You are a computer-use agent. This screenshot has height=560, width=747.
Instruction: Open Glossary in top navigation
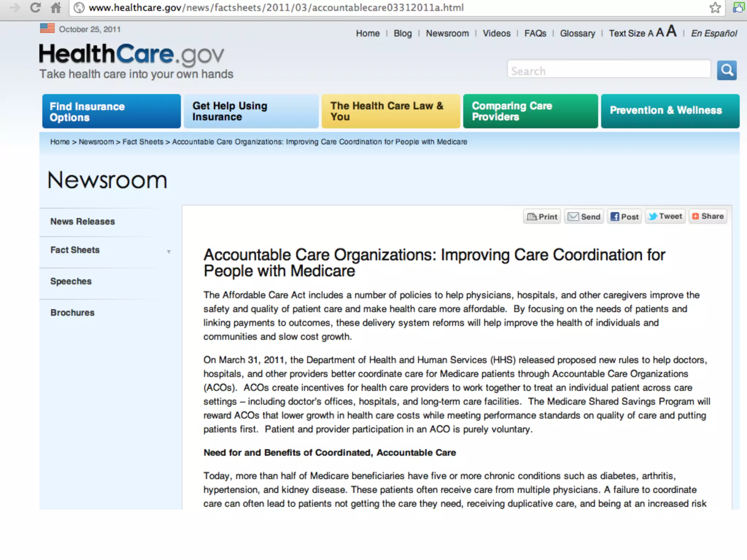point(577,34)
